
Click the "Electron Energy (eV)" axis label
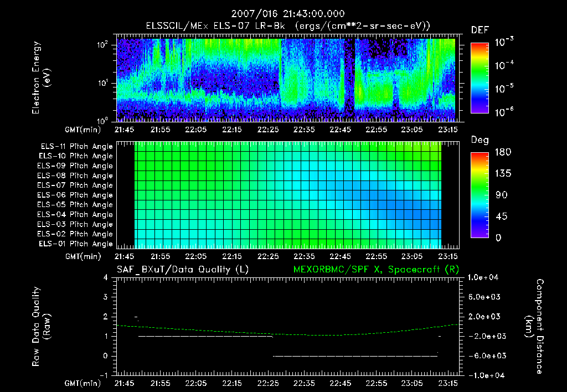tap(41, 78)
